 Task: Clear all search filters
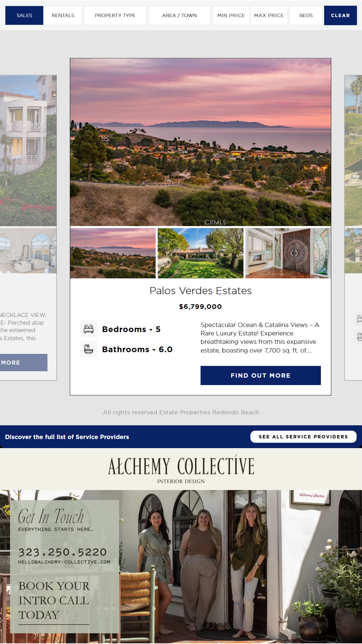[x=340, y=15]
